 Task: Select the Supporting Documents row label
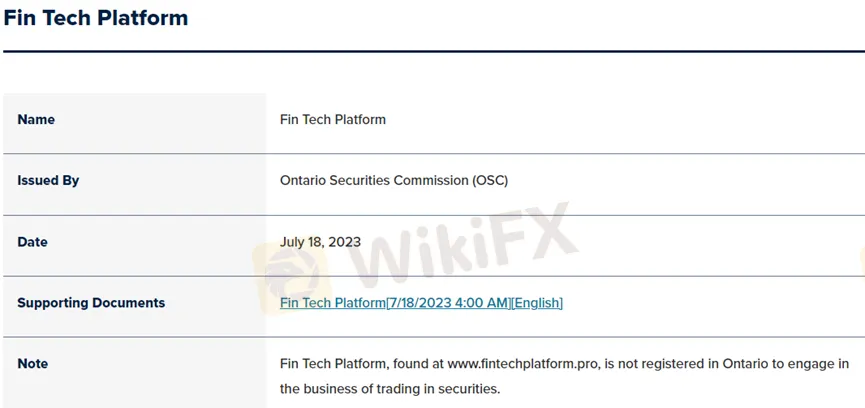tap(91, 303)
